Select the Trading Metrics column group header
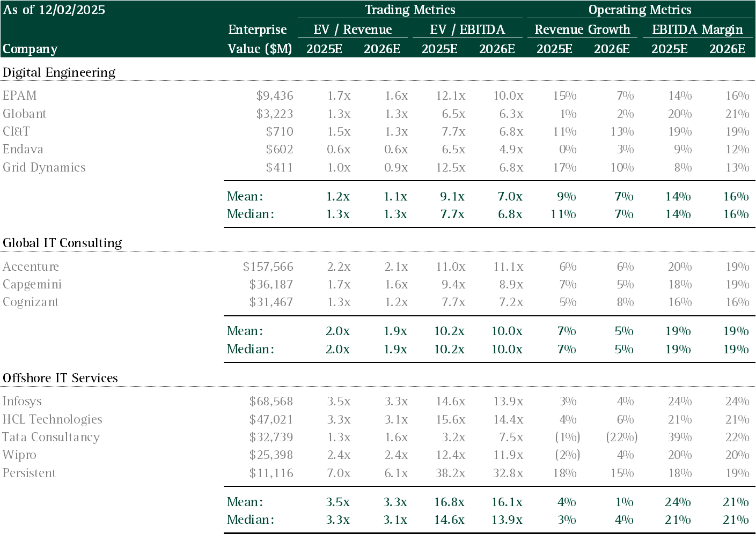The width and height of the screenshot is (756, 541). point(410,10)
